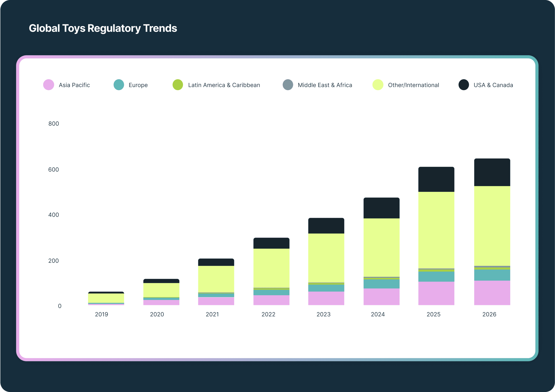Select the Middle East & Africa label
The image size is (555, 392).
click(325, 85)
